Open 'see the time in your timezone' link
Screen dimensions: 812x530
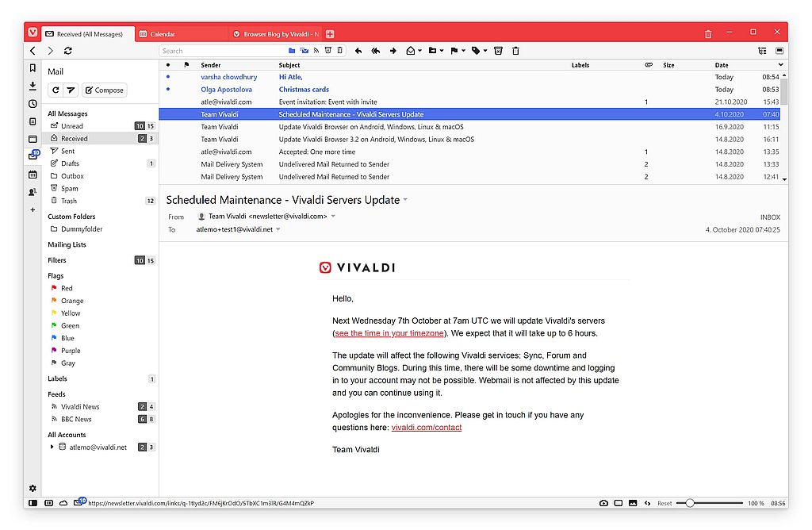[389, 333]
